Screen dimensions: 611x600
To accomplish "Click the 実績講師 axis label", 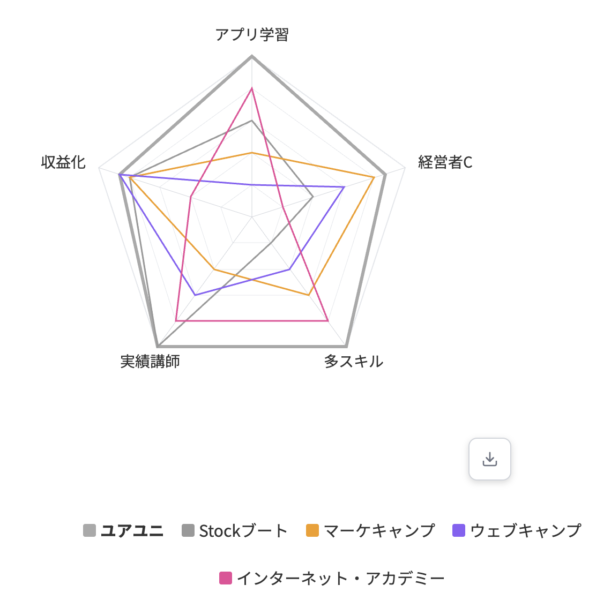I will click(x=150, y=362).
